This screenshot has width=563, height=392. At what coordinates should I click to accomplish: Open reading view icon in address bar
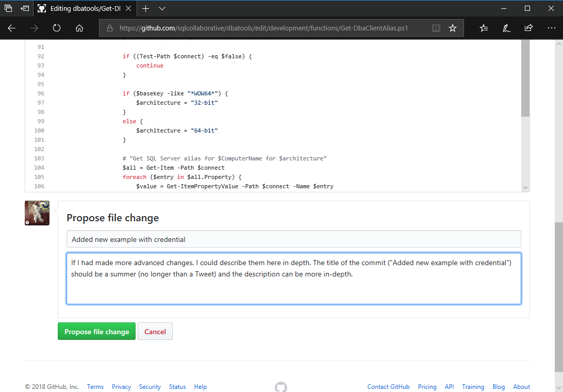[436, 28]
